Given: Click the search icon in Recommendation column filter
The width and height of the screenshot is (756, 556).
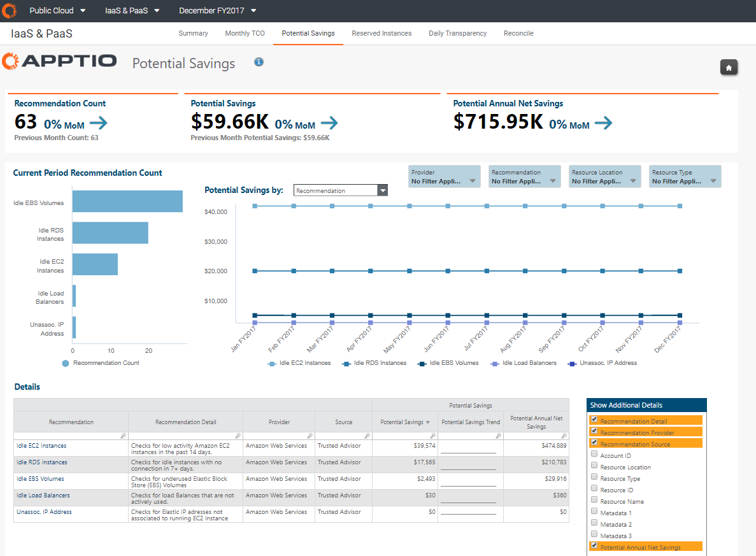Looking at the screenshot, I should (x=123, y=436).
